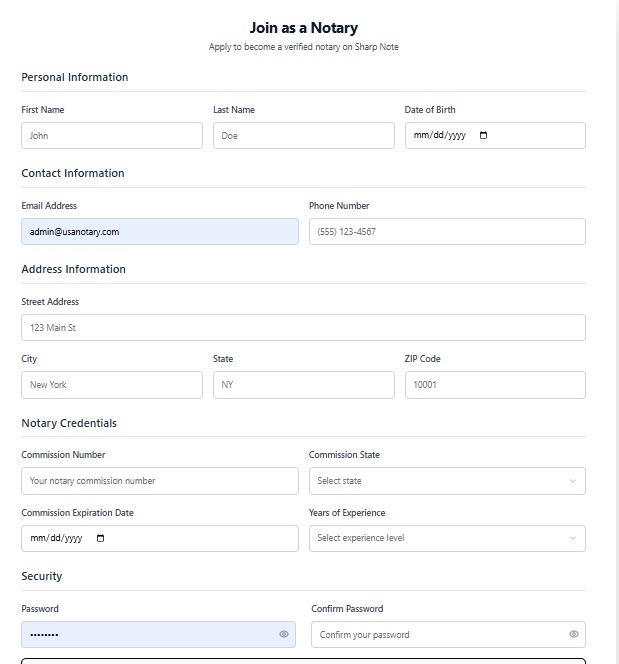Click the button outline below Password
The image size is (619, 664).
click(303, 660)
